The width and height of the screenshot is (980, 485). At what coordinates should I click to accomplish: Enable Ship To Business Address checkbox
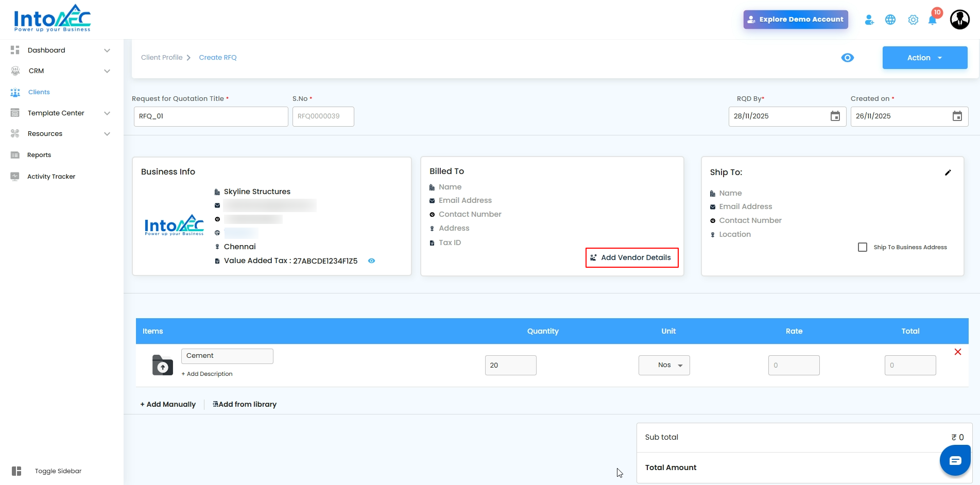pos(863,247)
